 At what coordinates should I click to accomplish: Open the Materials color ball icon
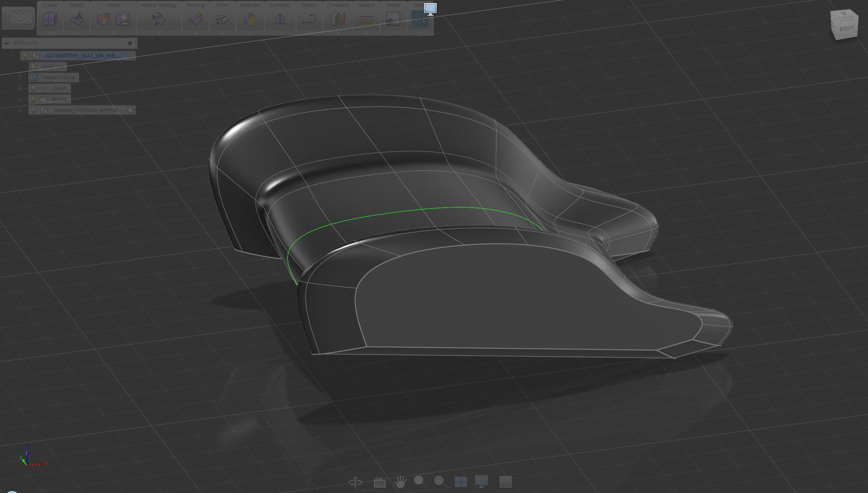click(x=250, y=19)
